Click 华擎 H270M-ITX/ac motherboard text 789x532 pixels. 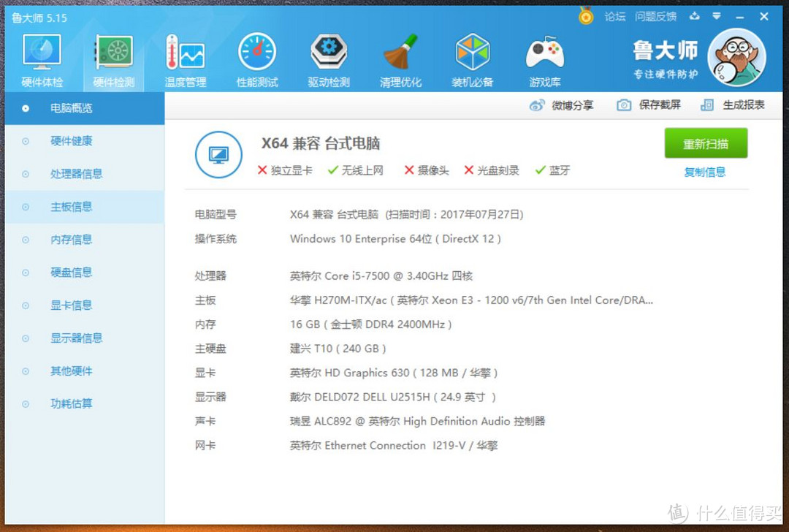(471, 300)
